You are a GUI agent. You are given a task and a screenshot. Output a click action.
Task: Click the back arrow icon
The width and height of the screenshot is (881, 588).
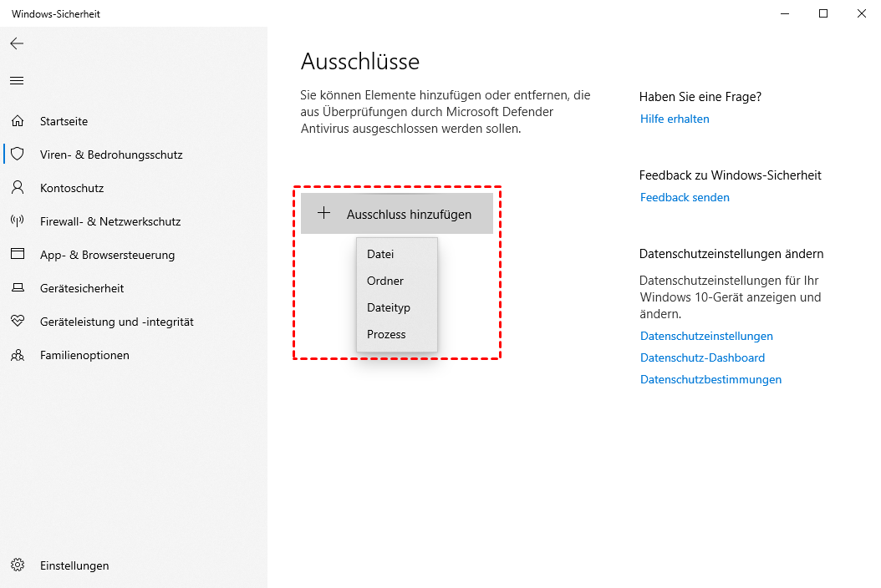click(x=17, y=43)
